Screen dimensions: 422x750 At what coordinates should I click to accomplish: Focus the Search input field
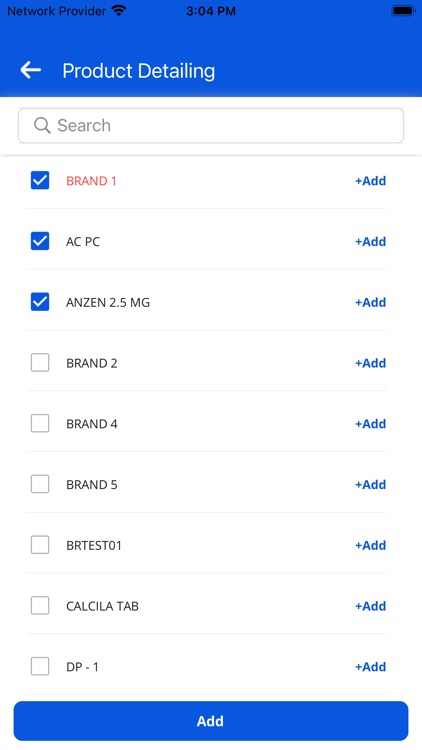pos(211,125)
